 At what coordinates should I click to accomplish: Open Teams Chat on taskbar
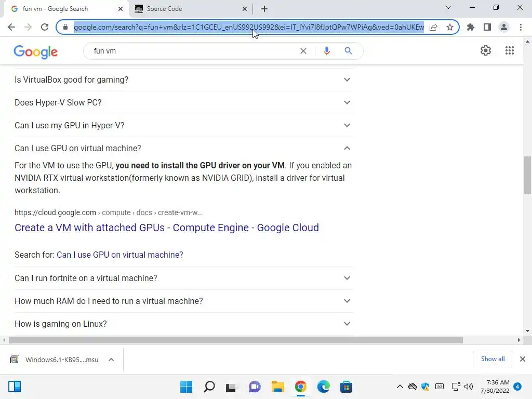click(255, 387)
